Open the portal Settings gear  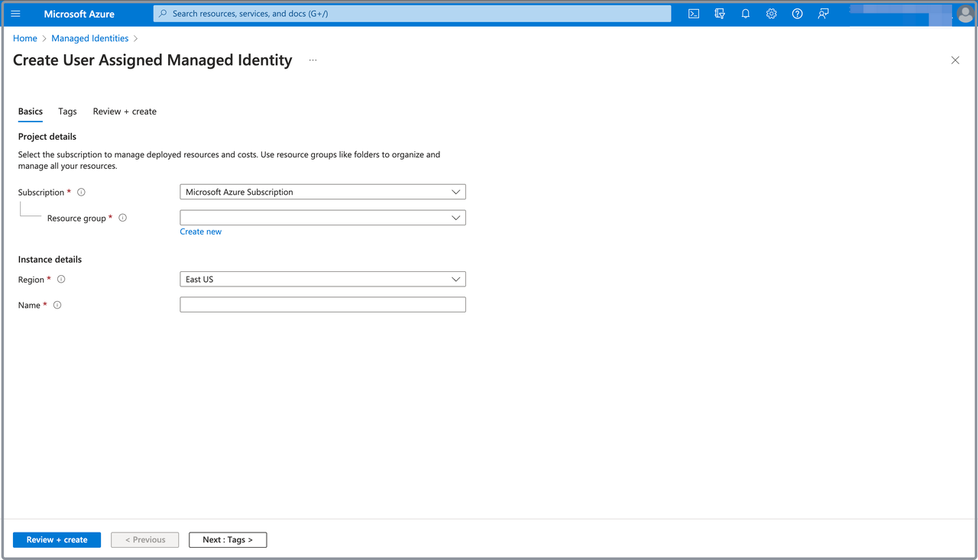(771, 14)
